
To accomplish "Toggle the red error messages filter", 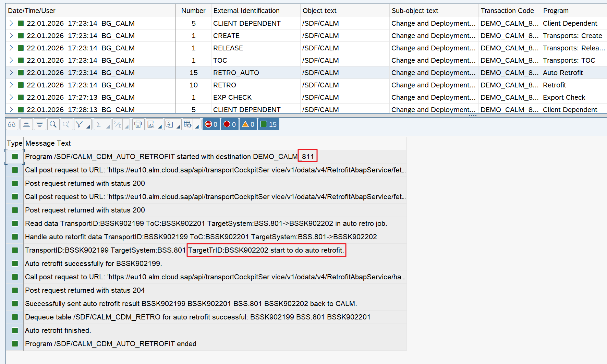I will click(230, 124).
